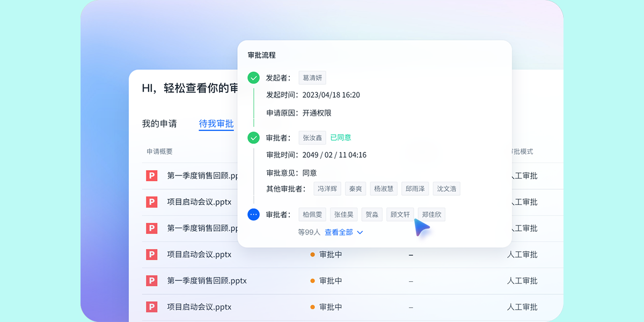644x322 pixels.
Task: Click the green 已同意 status label
Action: coord(341,138)
